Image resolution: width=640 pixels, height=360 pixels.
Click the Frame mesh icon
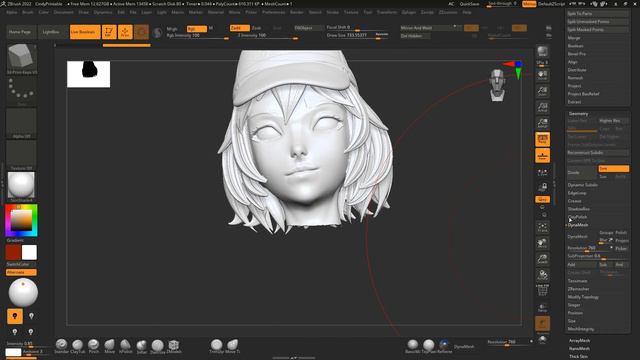click(x=542, y=227)
